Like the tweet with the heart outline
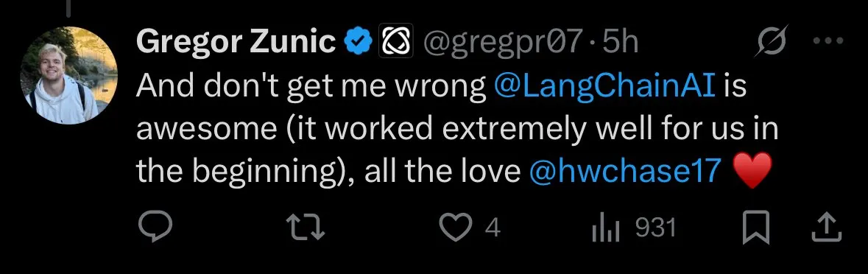Screen dimensions: 868x274 click(x=454, y=228)
